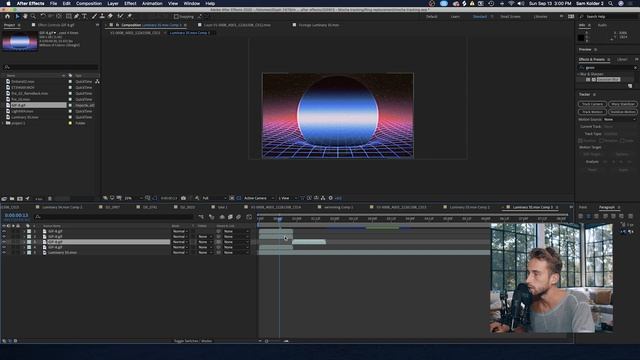Click the Interpret Footage icon in Project panel
640x360 pixels.
pos(4,198)
